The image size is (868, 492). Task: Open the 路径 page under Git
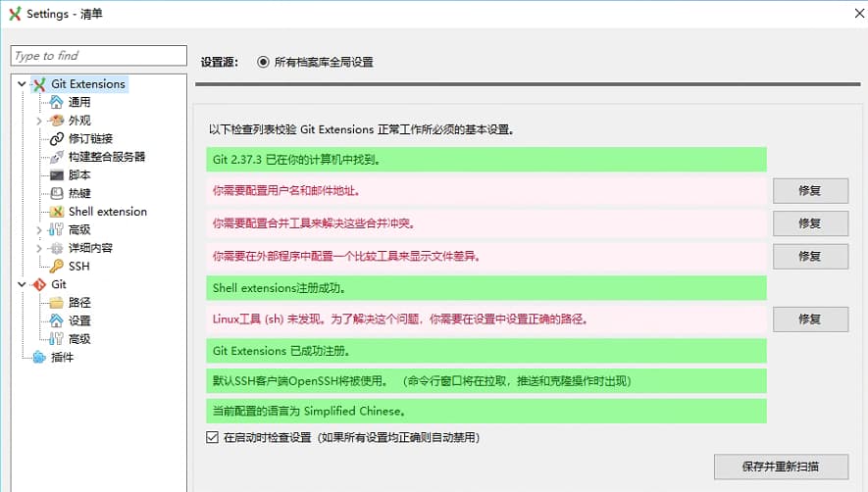pyautogui.click(x=79, y=303)
